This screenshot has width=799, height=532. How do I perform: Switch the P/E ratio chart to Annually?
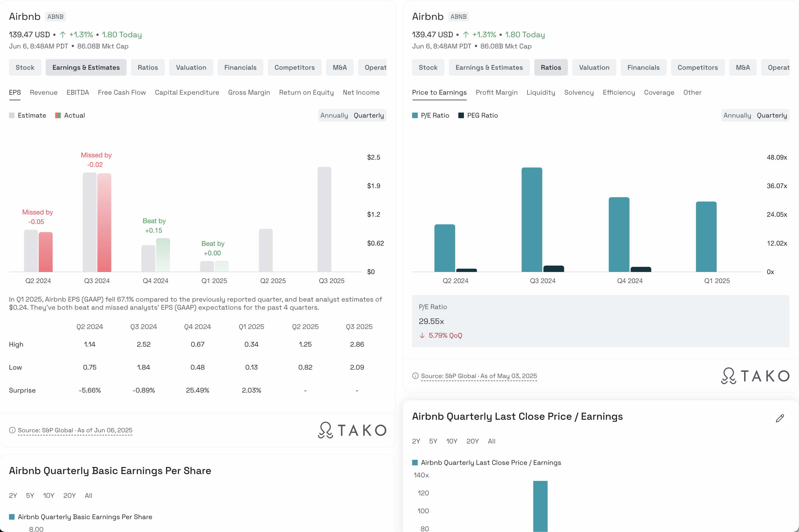pos(737,115)
